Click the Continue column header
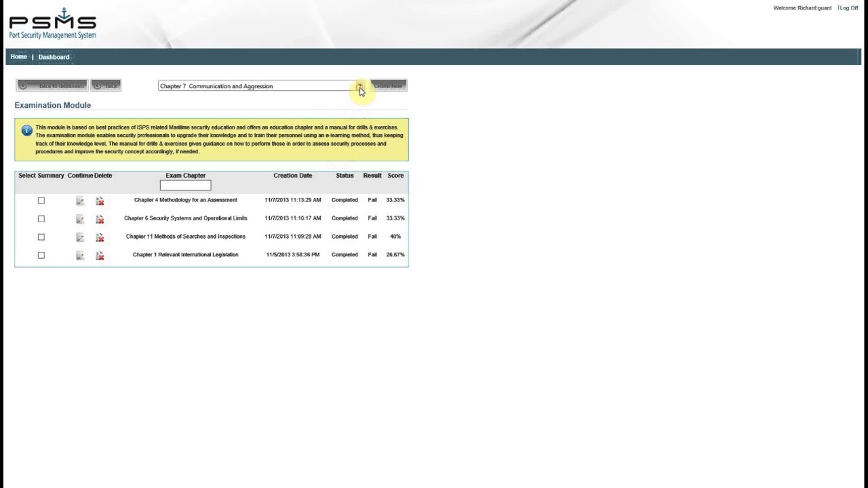 click(x=80, y=176)
